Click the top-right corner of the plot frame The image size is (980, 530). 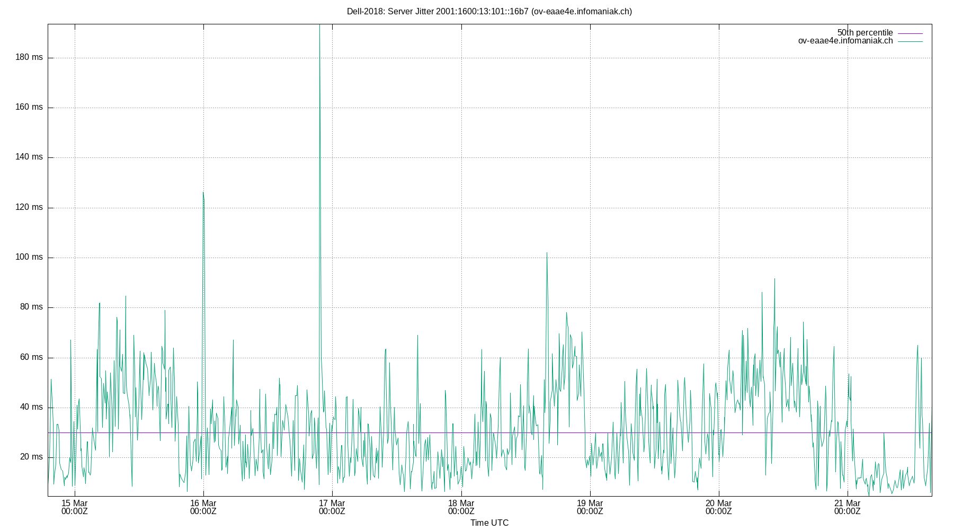932,22
